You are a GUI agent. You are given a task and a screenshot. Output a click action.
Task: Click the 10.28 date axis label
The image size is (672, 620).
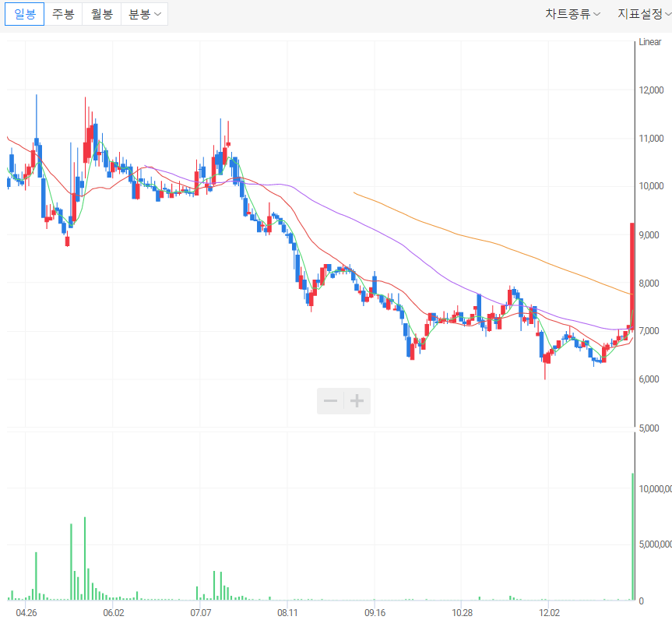pos(462,613)
